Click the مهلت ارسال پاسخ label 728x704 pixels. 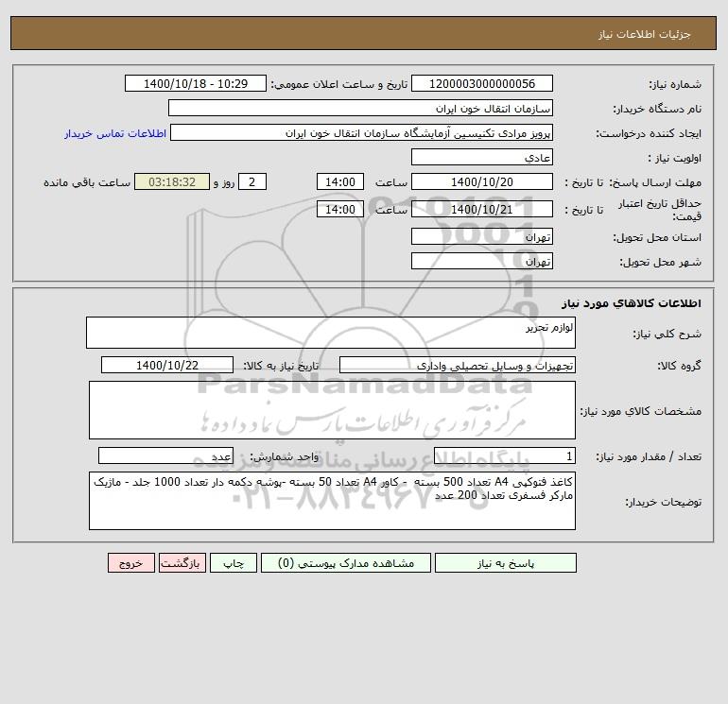pos(655,182)
